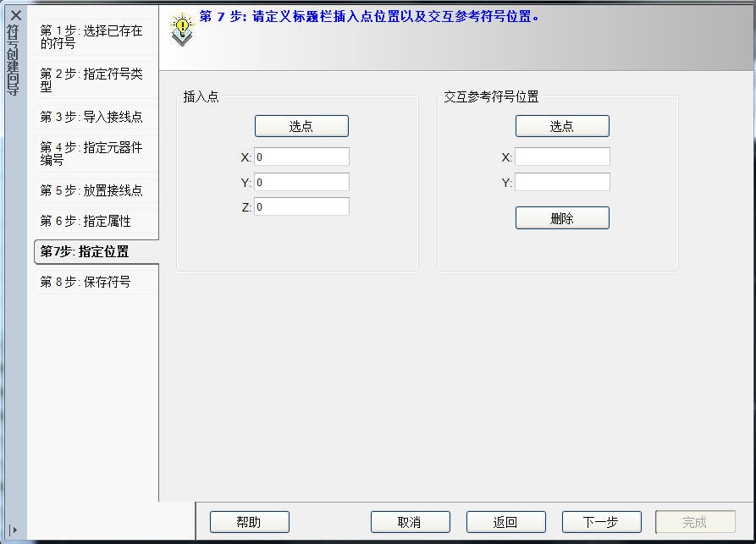
Task: Focus the 插入点 Z input field
Action: point(301,207)
